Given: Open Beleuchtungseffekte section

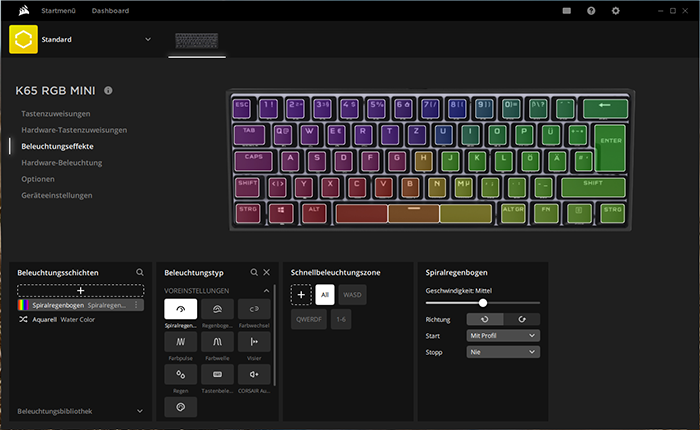Looking at the screenshot, I should pos(57,146).
